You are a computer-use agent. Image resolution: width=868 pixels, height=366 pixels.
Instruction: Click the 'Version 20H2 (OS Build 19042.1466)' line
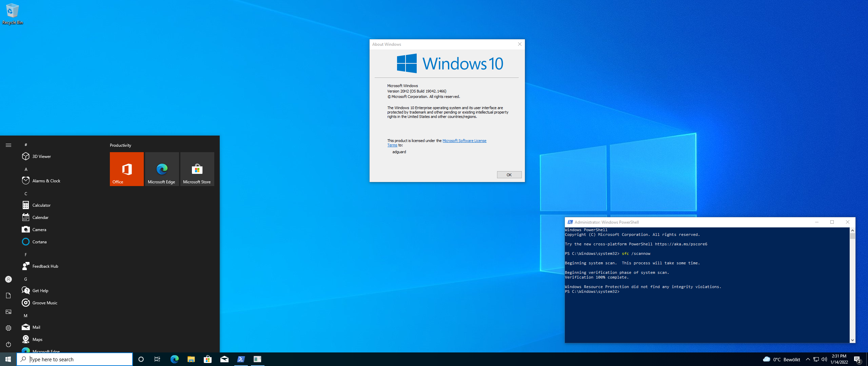(x=417, y=91)
